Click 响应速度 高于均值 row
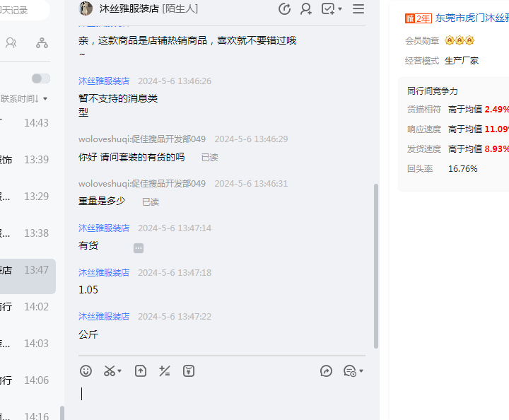The width and height of the screenshot is (509, 420). click(458, 129)
